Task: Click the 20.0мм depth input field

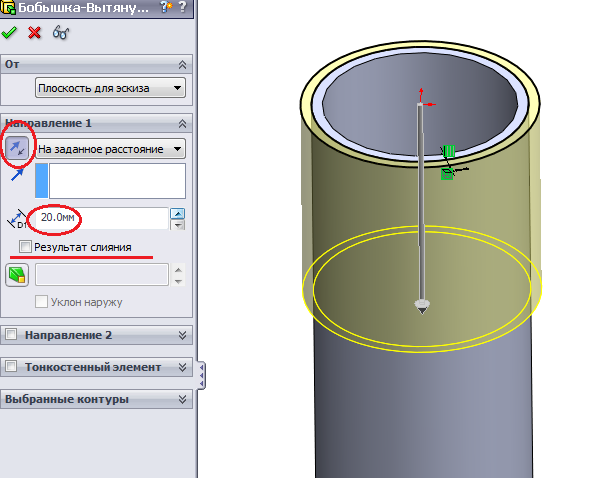Action: 102,218
